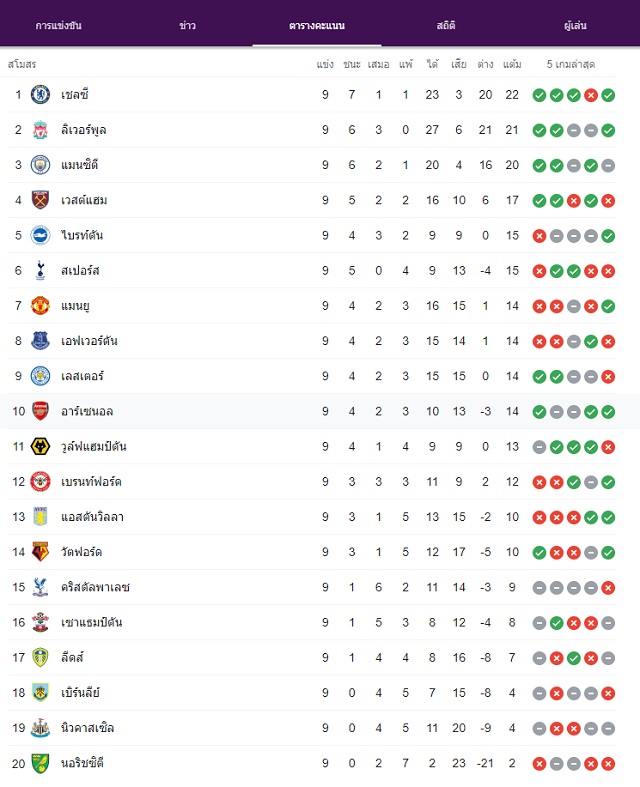640x787 pixels.
Task: Click Chelsea's red loss result indicator
Action: [x=591, y=95]
